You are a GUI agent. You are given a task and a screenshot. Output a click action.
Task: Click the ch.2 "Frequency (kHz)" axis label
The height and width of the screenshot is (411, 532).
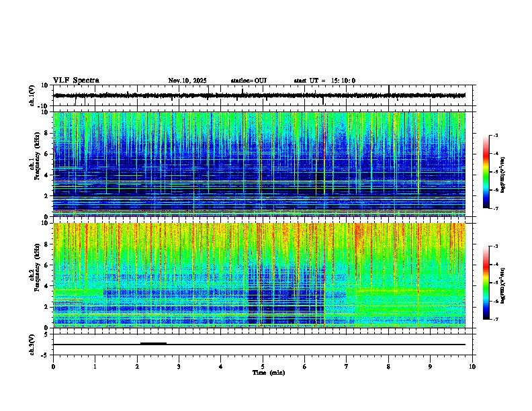(37, 267)
